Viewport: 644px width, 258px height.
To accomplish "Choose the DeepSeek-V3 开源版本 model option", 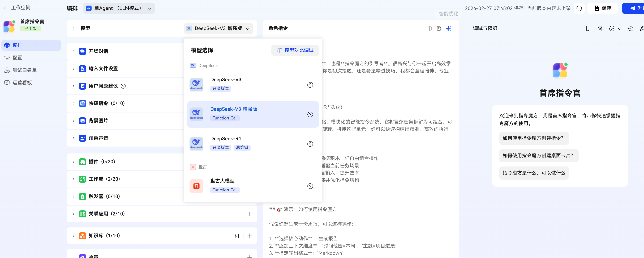I will [x=253, y=85].
